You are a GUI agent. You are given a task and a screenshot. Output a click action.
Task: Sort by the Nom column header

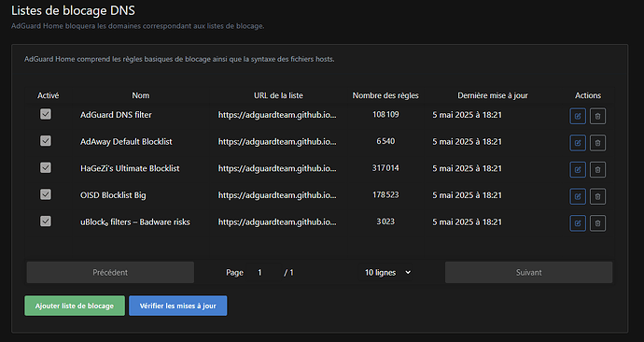[140, 95]
